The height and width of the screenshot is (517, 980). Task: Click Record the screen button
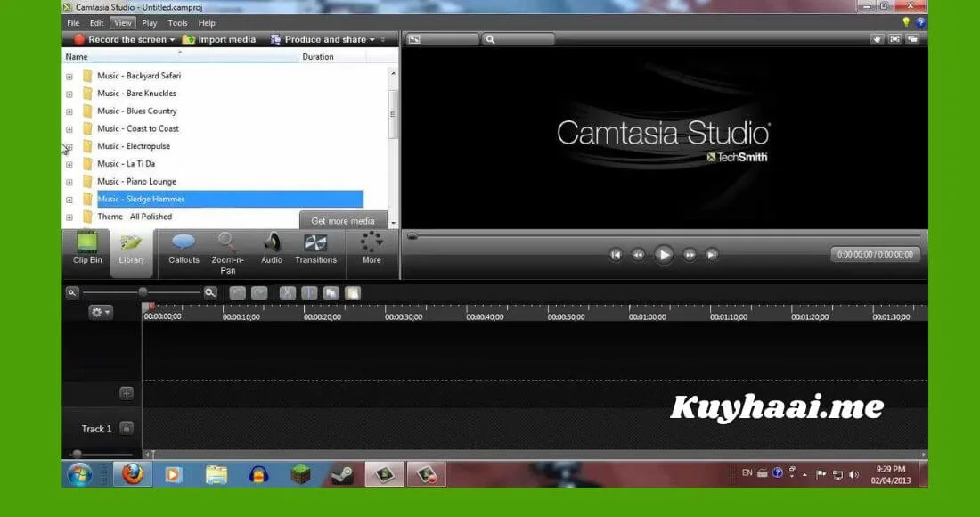(122, 39)
